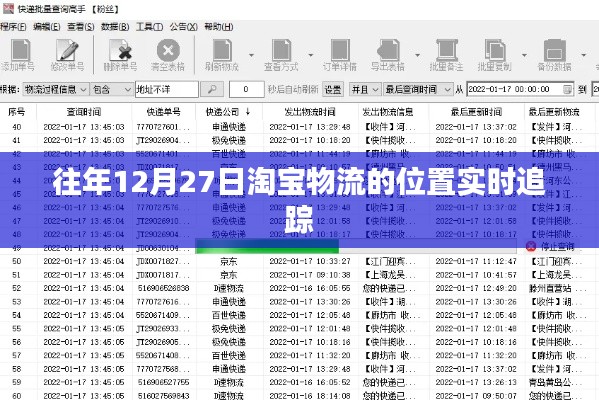Select tracking number 516027569843 in row 60
This screenshot has height=400, width=599.
[x=164, y=395]
